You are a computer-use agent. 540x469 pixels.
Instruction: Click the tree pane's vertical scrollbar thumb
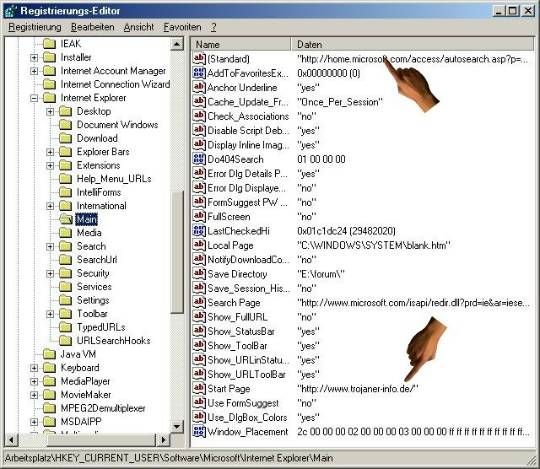[177, 252]
